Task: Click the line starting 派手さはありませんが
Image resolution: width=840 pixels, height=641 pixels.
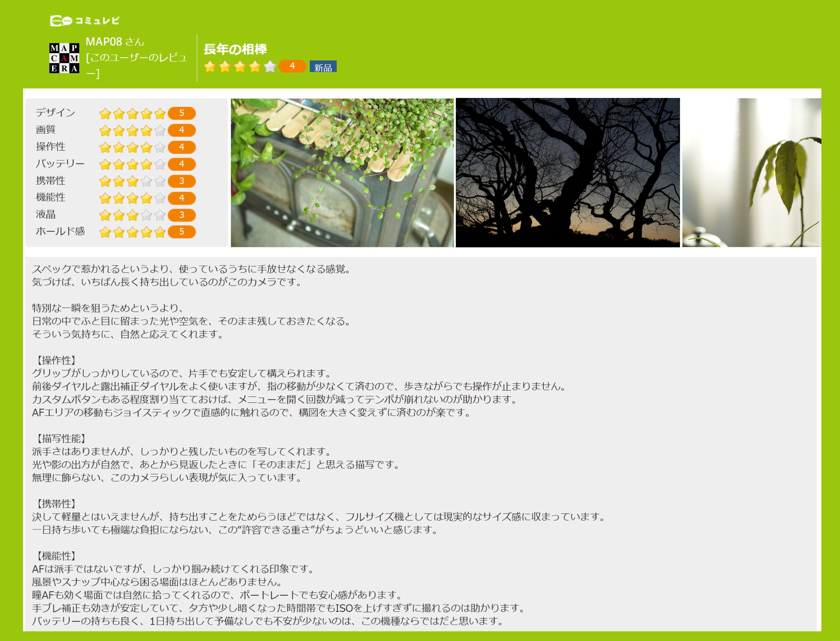Action: click(x=182, y=452)
